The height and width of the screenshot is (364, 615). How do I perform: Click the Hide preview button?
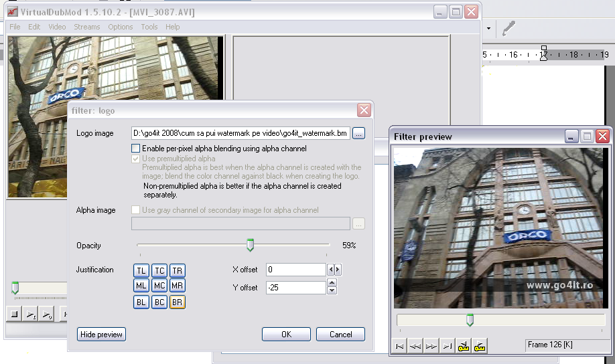tap(101, 334)
